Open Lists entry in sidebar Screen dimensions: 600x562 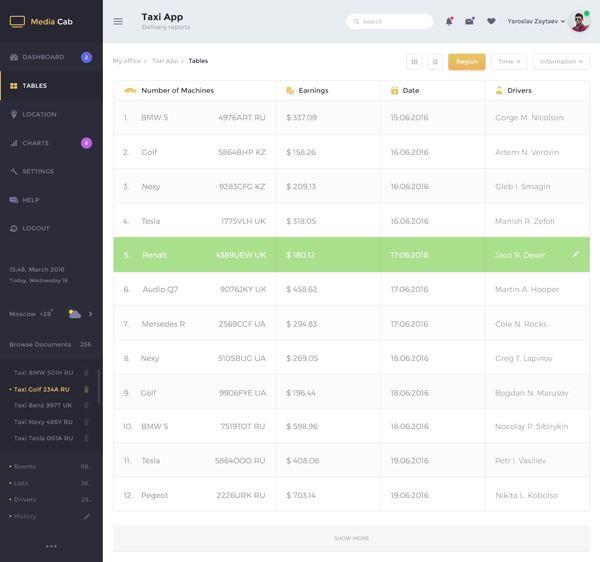click(x=50, y=483)
